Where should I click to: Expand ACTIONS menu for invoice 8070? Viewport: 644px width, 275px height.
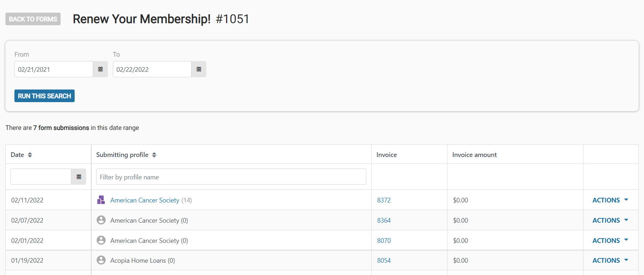(x=610, y=240)
